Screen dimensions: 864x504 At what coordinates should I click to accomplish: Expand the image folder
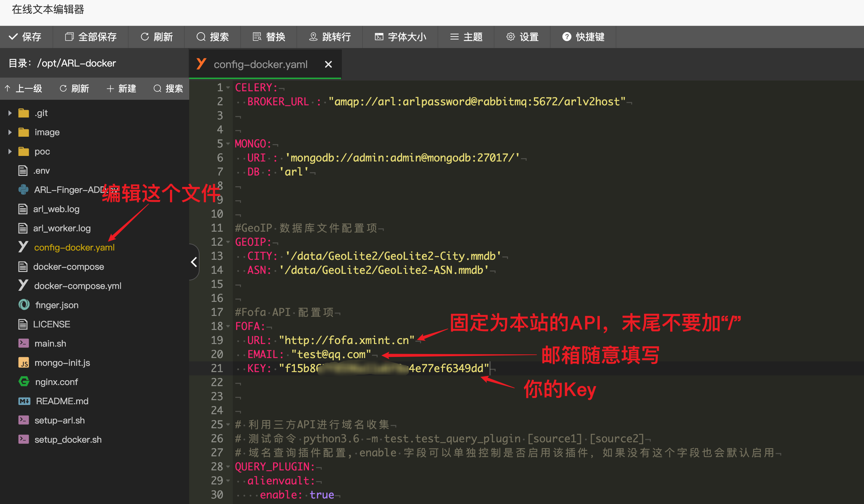(x=10, y=132)
